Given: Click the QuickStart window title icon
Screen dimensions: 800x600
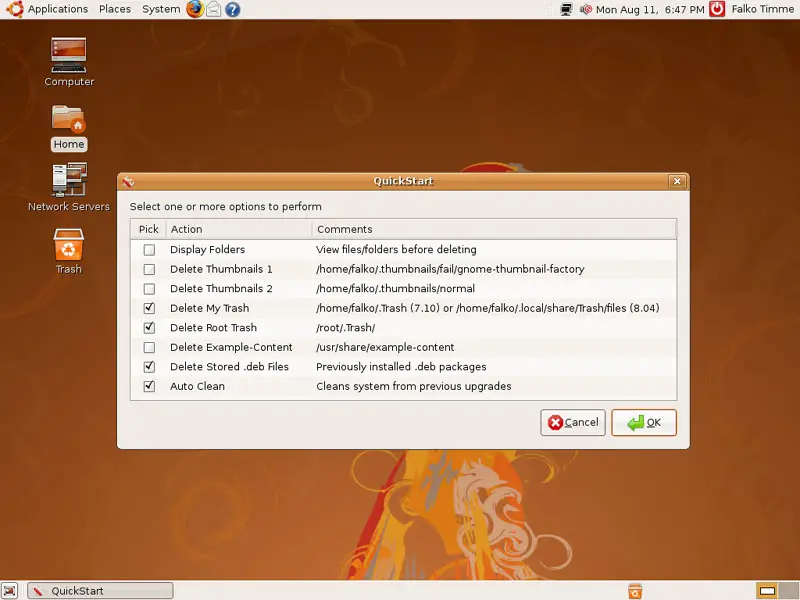Looking at the screenshot, I should [128, 181].
